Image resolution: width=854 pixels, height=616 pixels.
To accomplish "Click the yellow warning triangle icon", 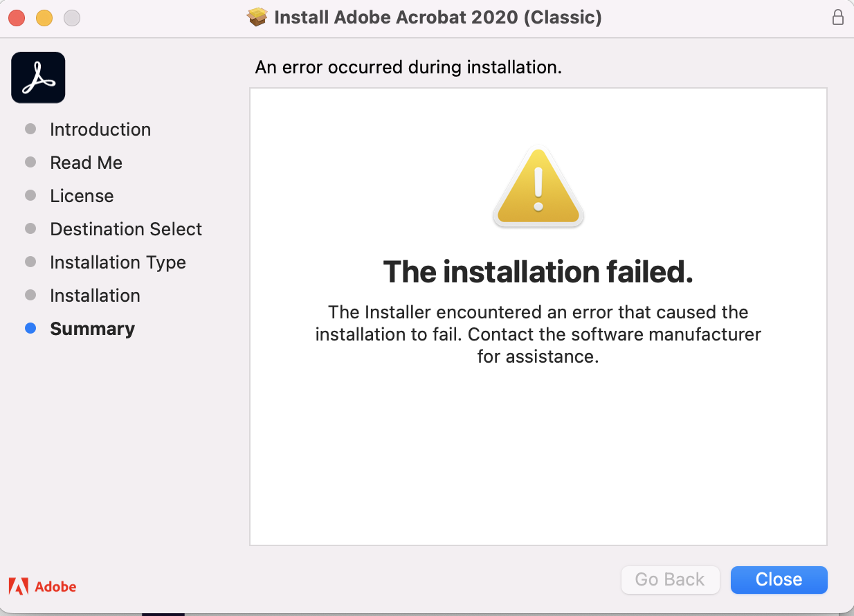I will 538,187.
